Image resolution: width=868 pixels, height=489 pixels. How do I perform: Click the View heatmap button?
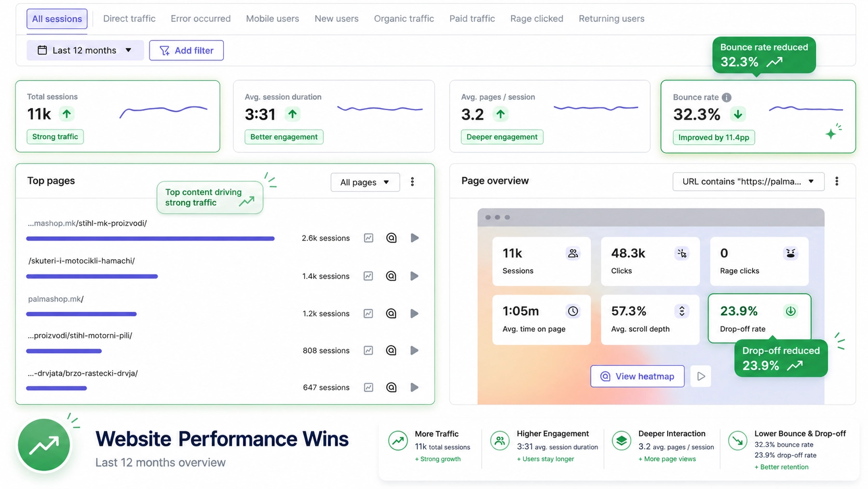click(637, 376)
